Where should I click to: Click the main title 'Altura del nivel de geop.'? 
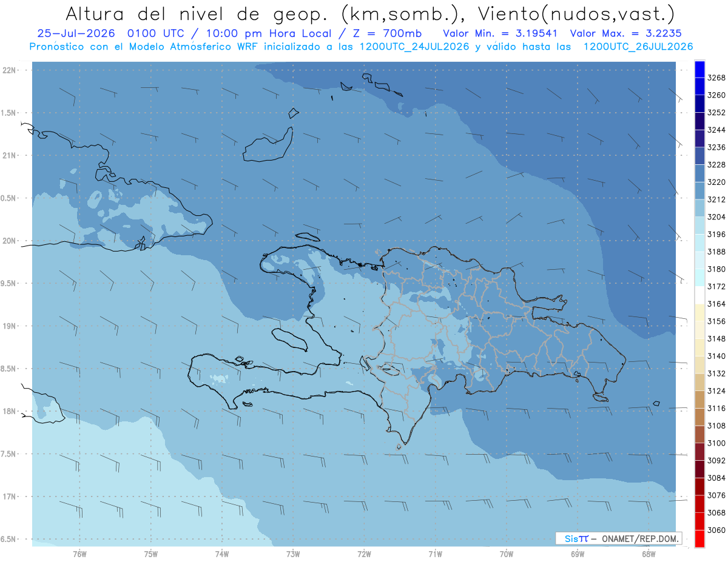[198, 13]
